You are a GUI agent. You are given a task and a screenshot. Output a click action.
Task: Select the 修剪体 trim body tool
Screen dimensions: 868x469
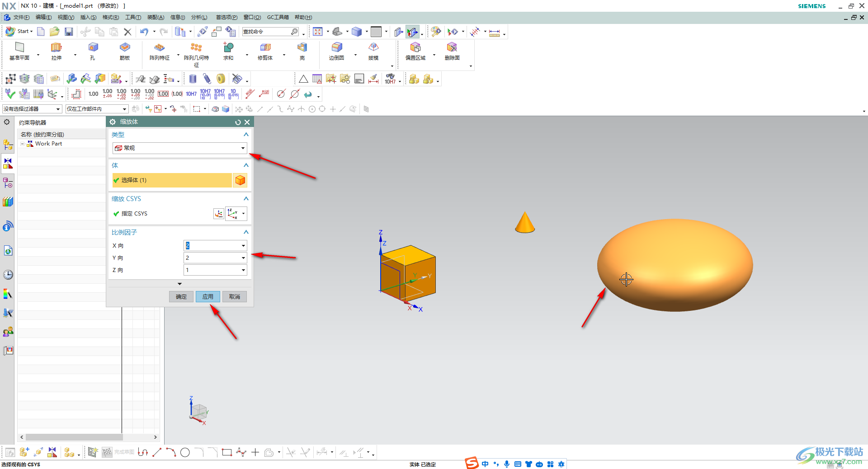pyautogui.click(x=265, y=51)
